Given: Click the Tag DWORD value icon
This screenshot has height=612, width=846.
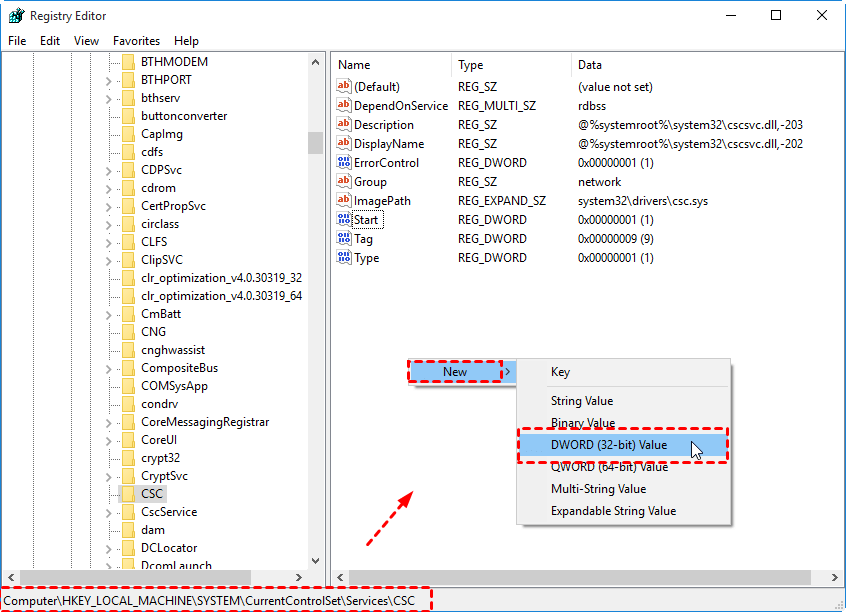Looking at the screenshot, I should [344, 238].
